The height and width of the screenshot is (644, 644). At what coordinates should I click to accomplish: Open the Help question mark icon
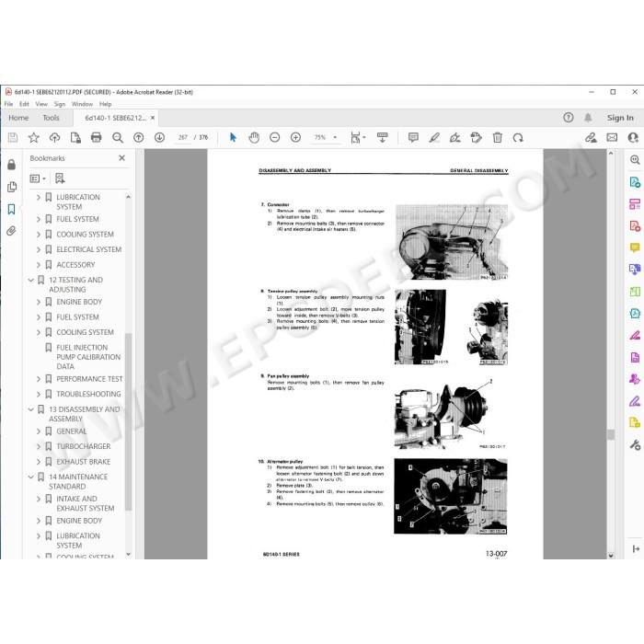pos(568,118)
